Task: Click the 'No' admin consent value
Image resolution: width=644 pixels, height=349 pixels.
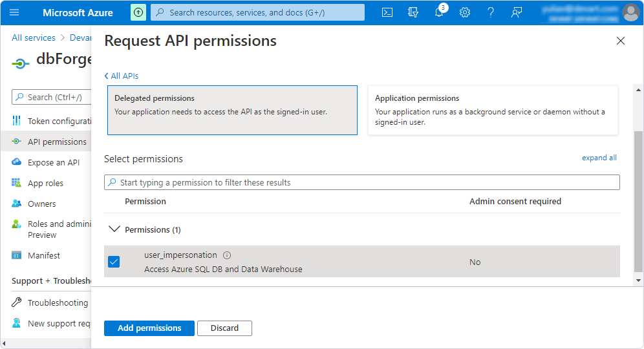Action: (x=475, y=262)
